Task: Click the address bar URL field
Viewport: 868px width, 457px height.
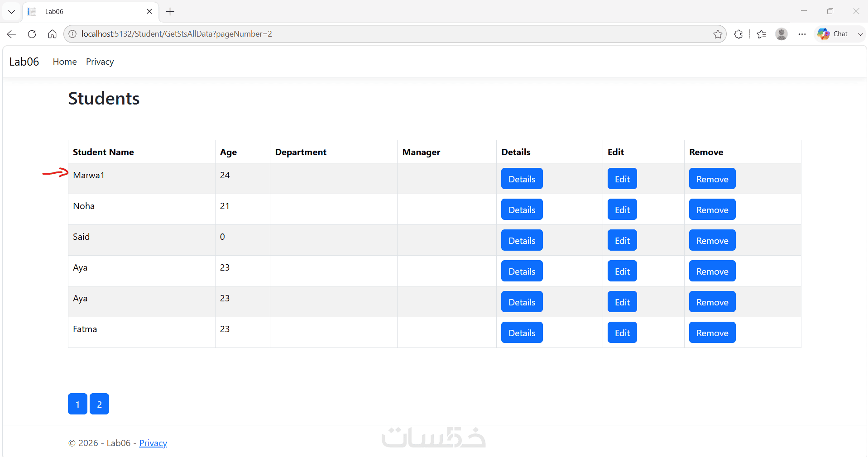Action: tap(394, 34)
